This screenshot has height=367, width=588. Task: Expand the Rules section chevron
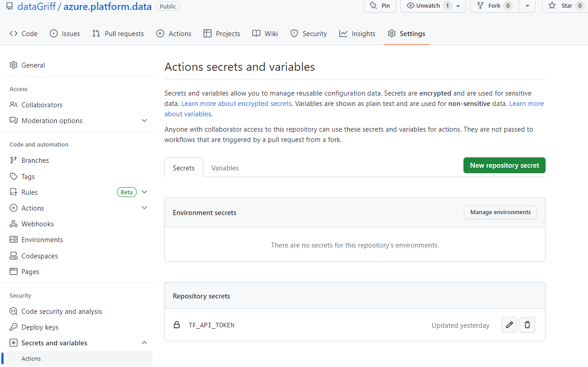tap(144, 192)
